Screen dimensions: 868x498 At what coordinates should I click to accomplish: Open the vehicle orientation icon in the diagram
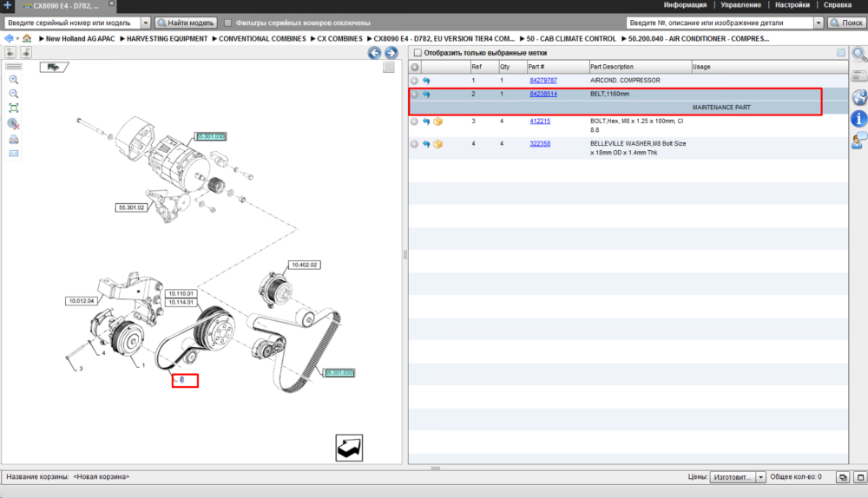pyautogui.click(x=54, y=68)
